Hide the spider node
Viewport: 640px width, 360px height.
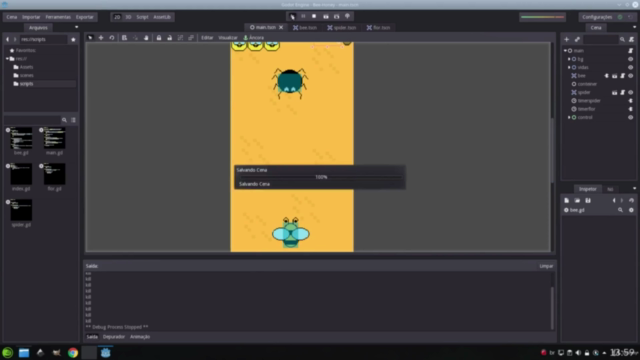coord(631,92)
